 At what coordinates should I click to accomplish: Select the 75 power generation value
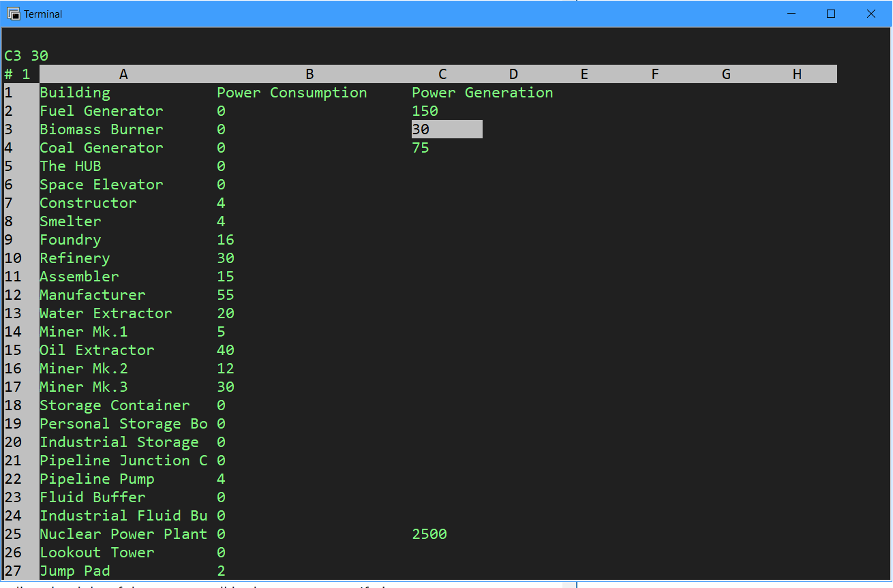tap(421, 148)
